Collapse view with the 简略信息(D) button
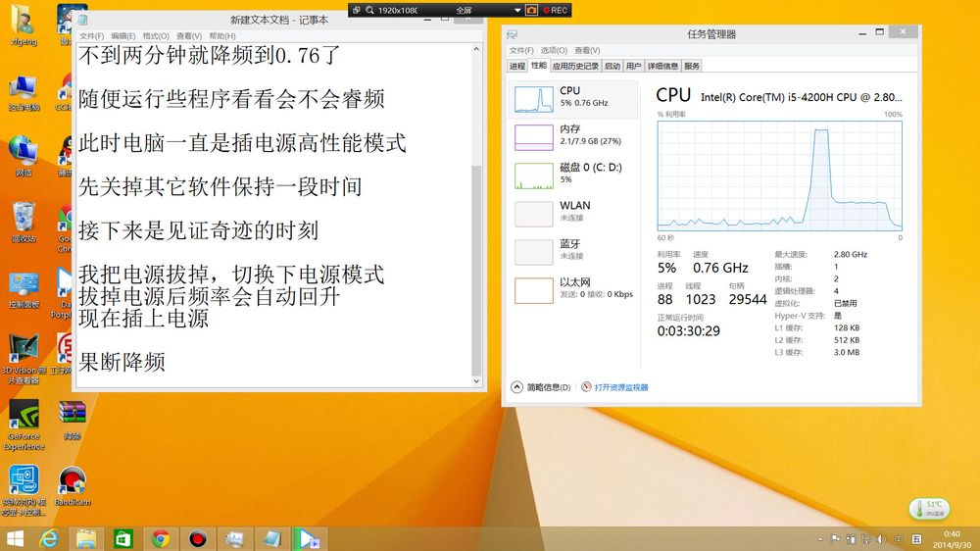980x551 pixels. (x=541, y=387)
